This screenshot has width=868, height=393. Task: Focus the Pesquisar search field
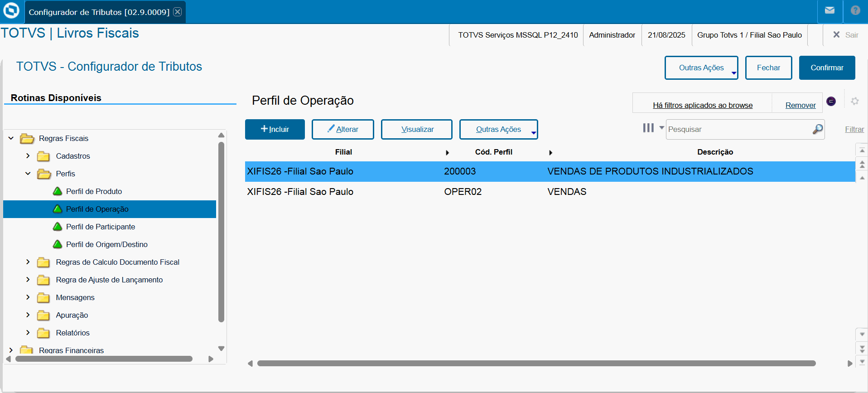[738, 129]
